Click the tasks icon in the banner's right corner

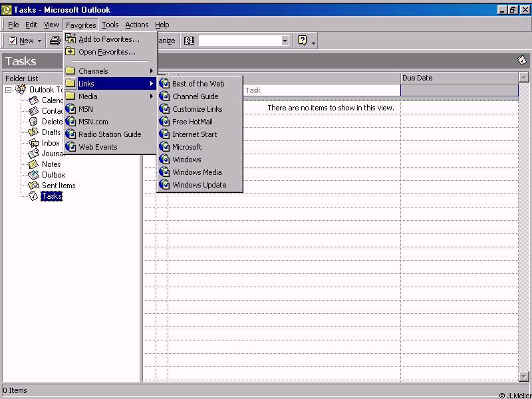point(522,61)
